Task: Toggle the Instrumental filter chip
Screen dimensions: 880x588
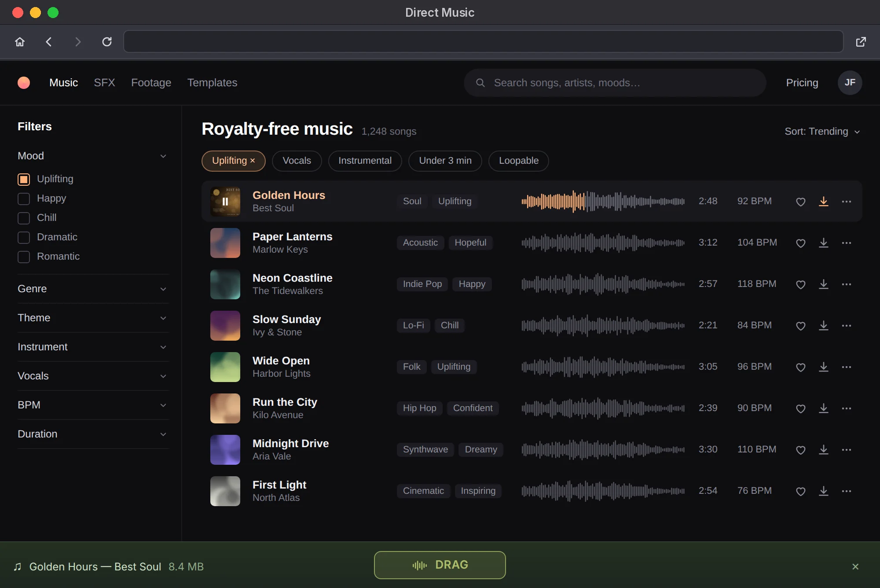Action: pos(365,161)
